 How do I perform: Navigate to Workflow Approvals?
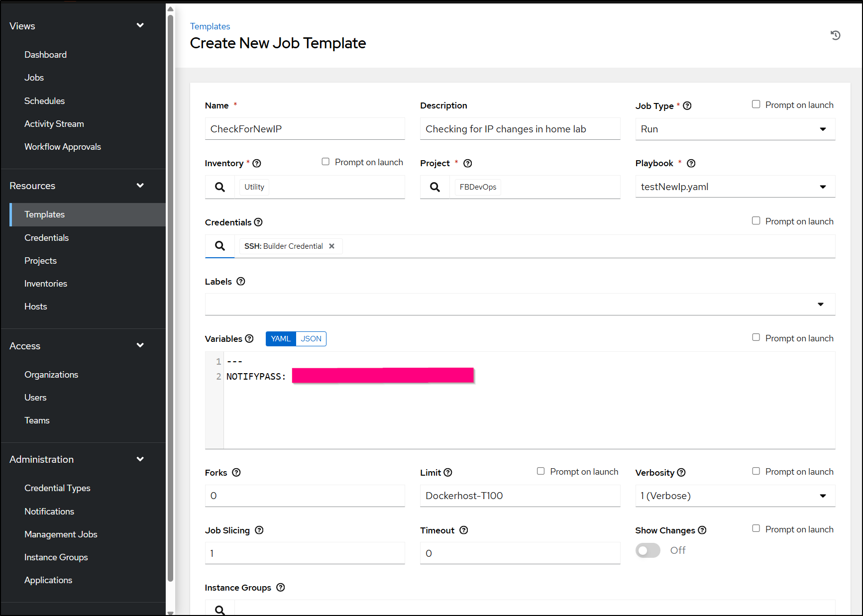pos(62,146)
